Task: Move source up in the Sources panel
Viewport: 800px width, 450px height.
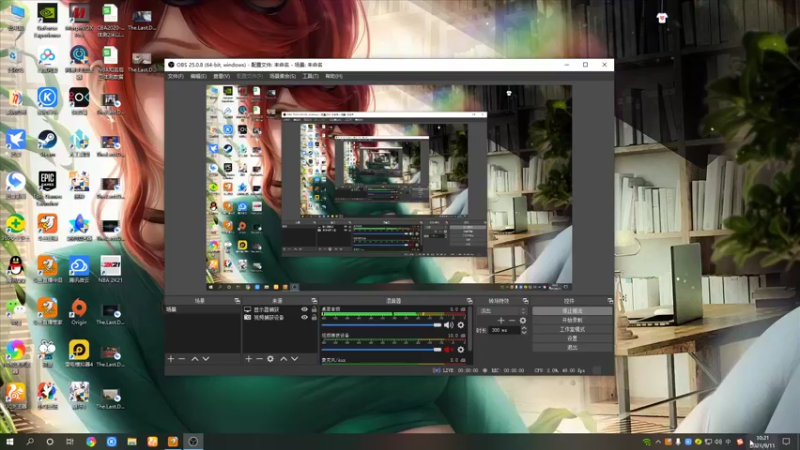Action: [x=284, y=359]
